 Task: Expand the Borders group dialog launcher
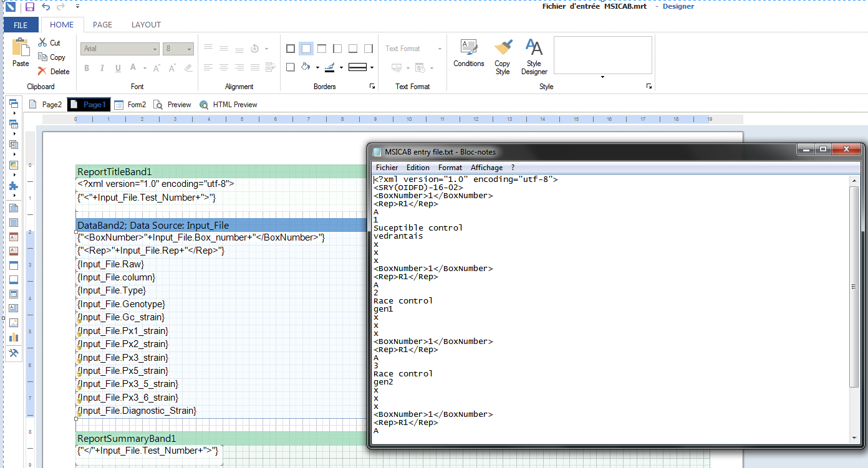tap(372, 86)
